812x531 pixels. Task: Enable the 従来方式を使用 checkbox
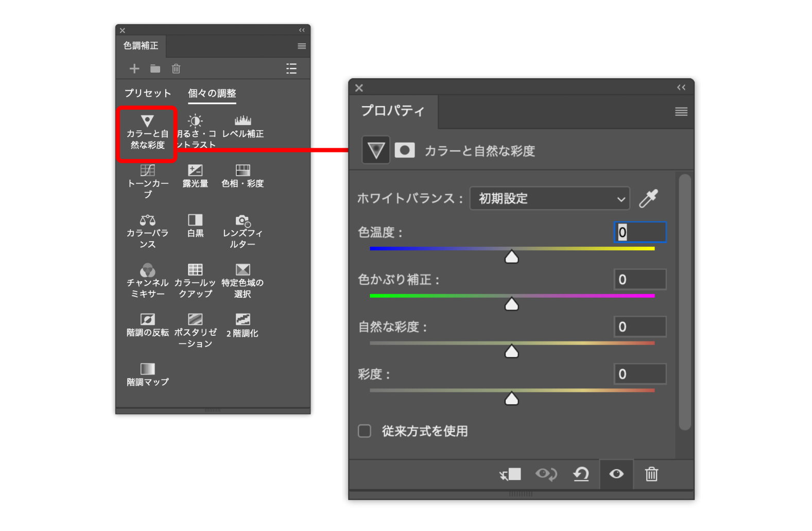pos(365,431)
